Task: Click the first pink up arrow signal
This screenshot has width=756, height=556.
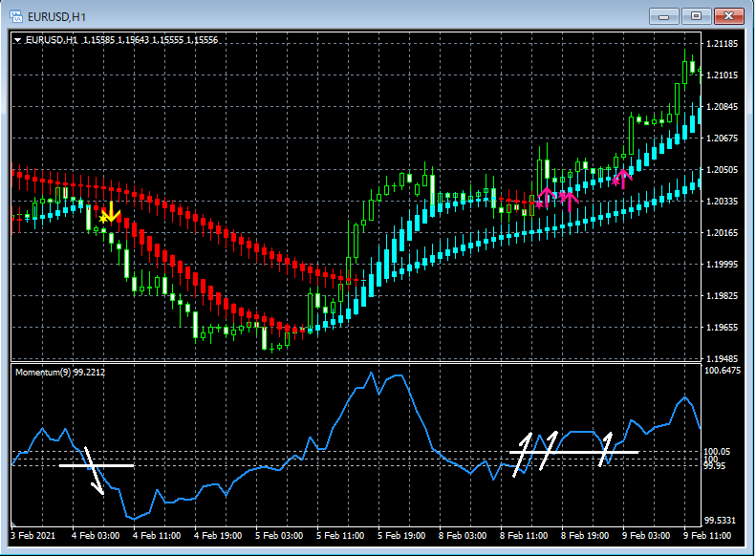Action: (x=547, y=197)
